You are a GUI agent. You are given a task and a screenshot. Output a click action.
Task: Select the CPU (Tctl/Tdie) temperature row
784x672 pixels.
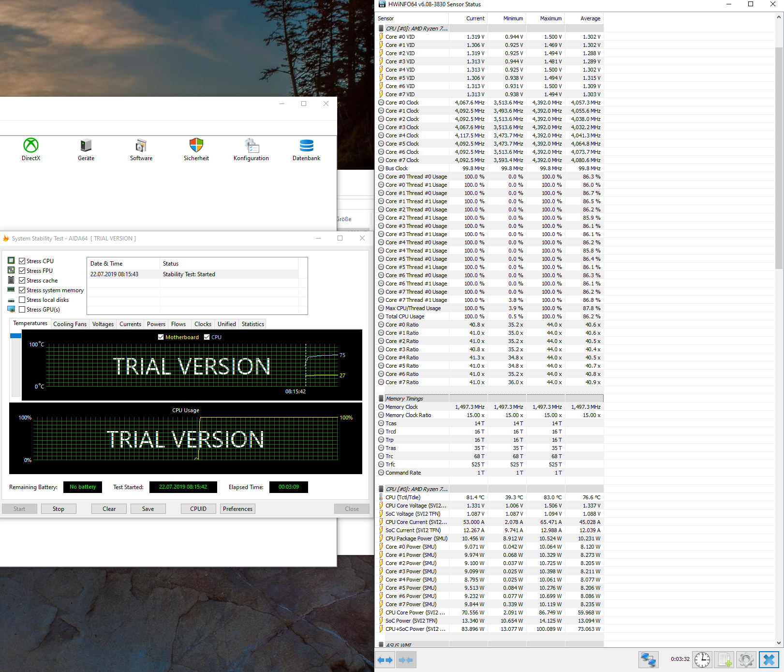point(490,497)
